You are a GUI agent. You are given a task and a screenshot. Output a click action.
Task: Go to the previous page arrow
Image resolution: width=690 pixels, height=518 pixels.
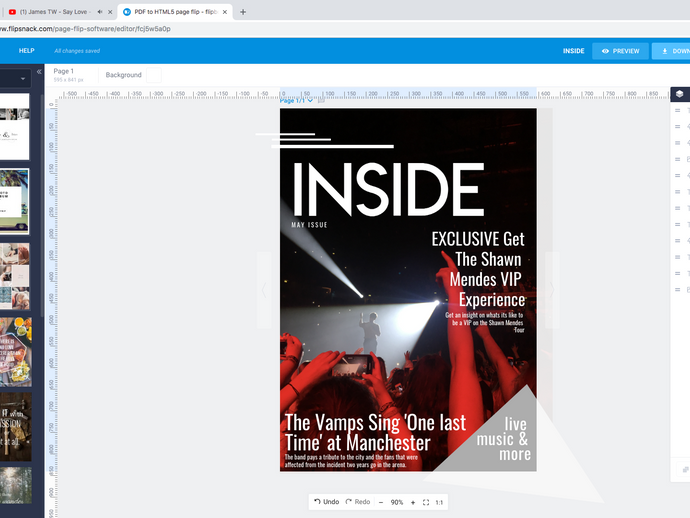click(264, 290)
